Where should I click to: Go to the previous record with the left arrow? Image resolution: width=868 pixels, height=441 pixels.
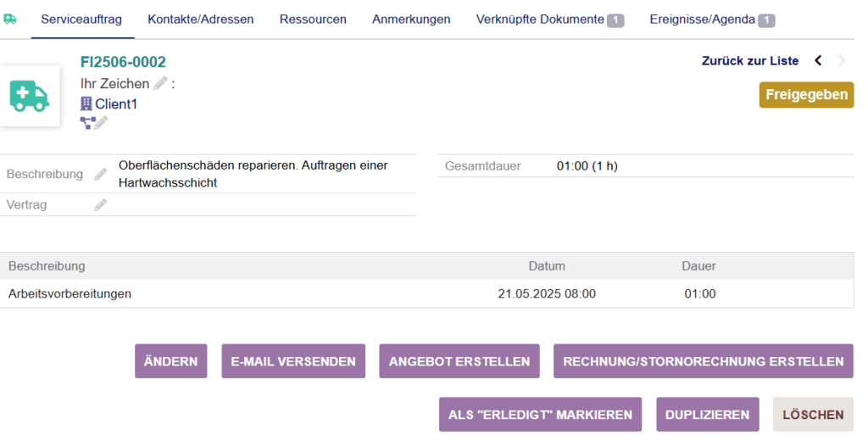[x=818, y=60]
